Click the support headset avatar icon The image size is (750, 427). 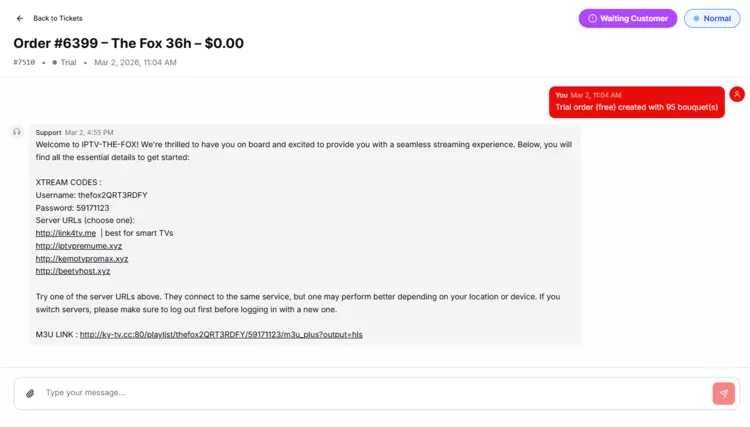click(16, 131)
